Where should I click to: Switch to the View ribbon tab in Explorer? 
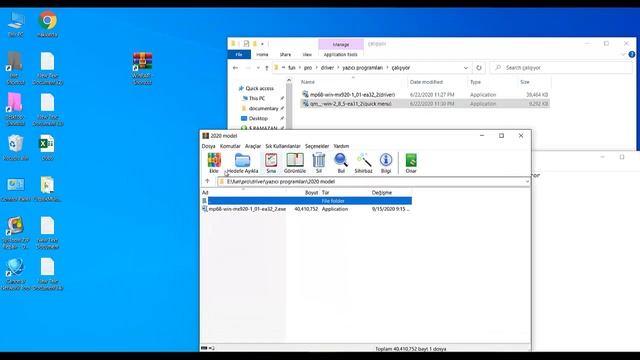307,54
